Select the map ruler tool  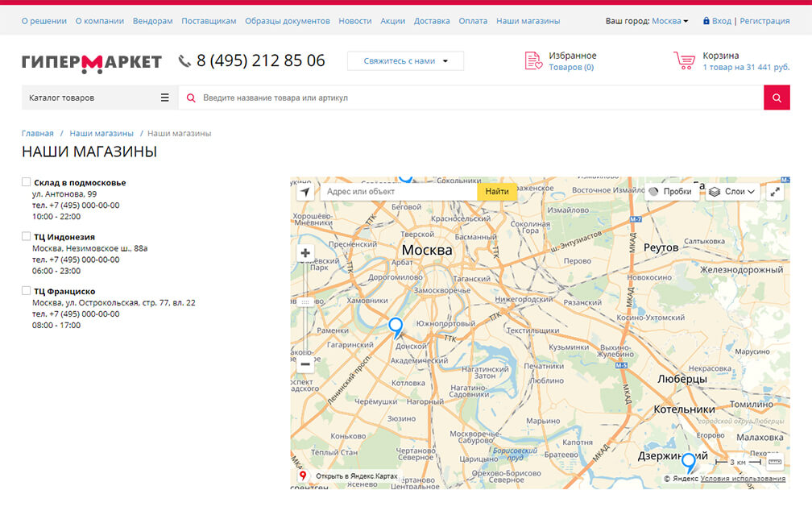[x=775, y=462]
